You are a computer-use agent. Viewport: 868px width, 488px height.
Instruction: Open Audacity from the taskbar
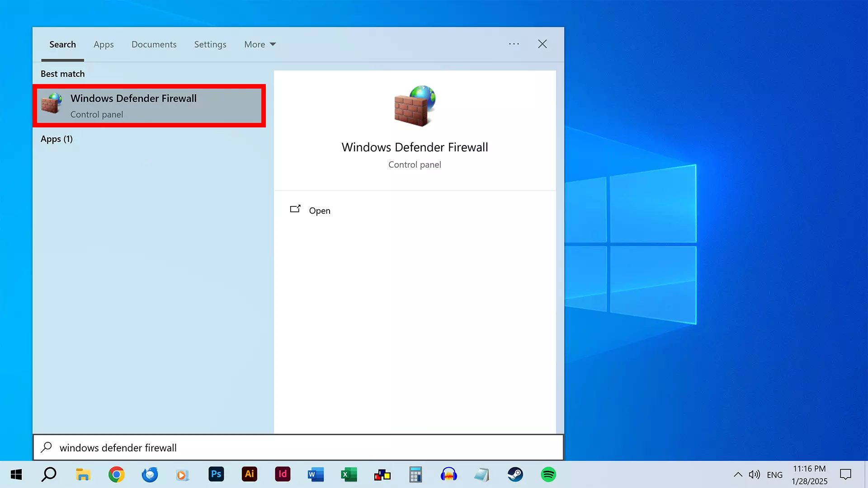(x=448, y=474)
